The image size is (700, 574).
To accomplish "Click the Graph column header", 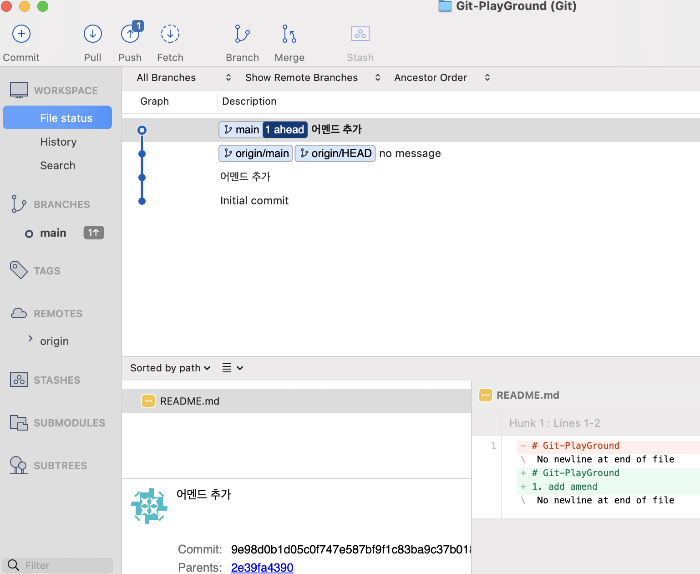I will [154, 101].
